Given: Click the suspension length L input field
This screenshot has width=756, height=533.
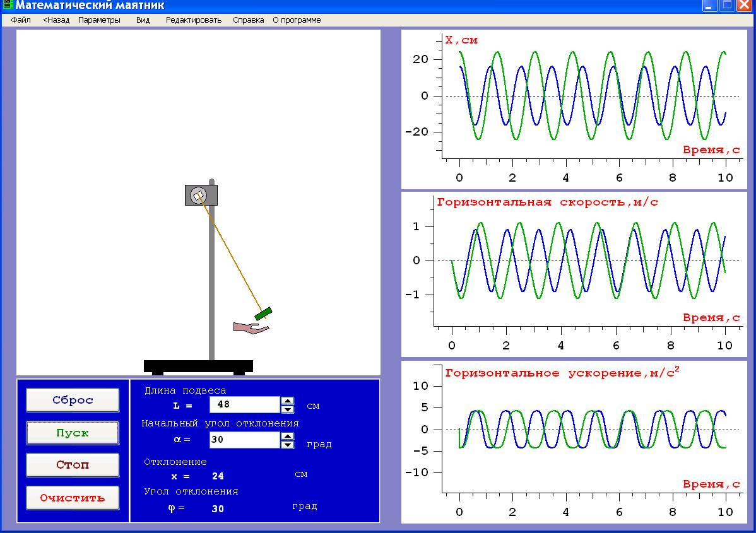Looking at the screenshot, I should pos(244,405).
